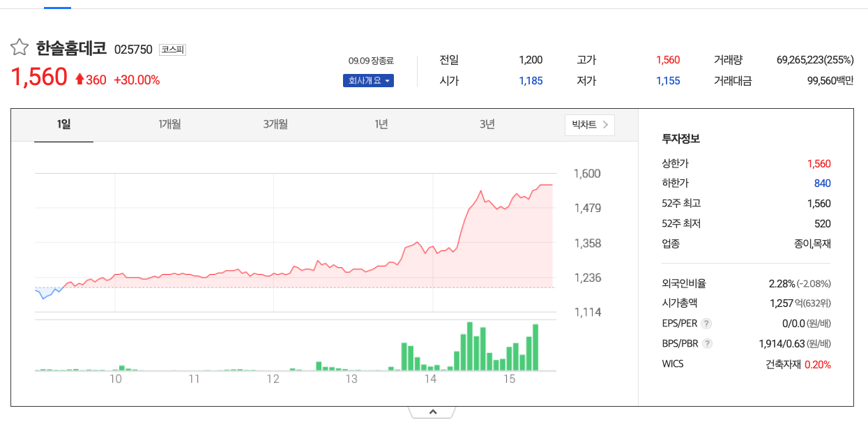Screen dimensions: 868x443
Task: Click the 시가 value 1,185
Action: (x=531, y=81)
